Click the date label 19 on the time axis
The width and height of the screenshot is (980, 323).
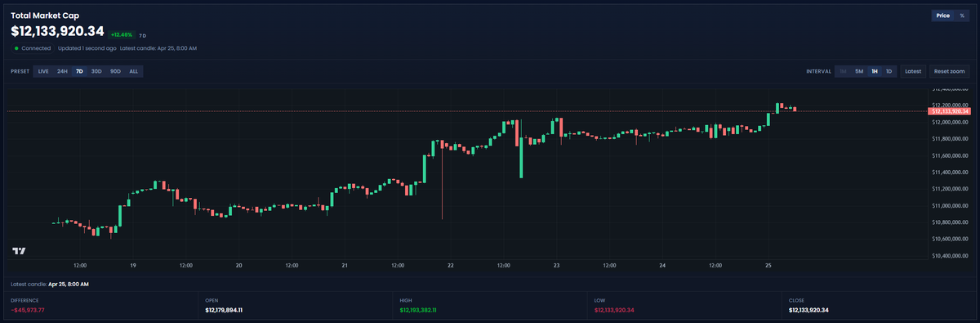132,265
